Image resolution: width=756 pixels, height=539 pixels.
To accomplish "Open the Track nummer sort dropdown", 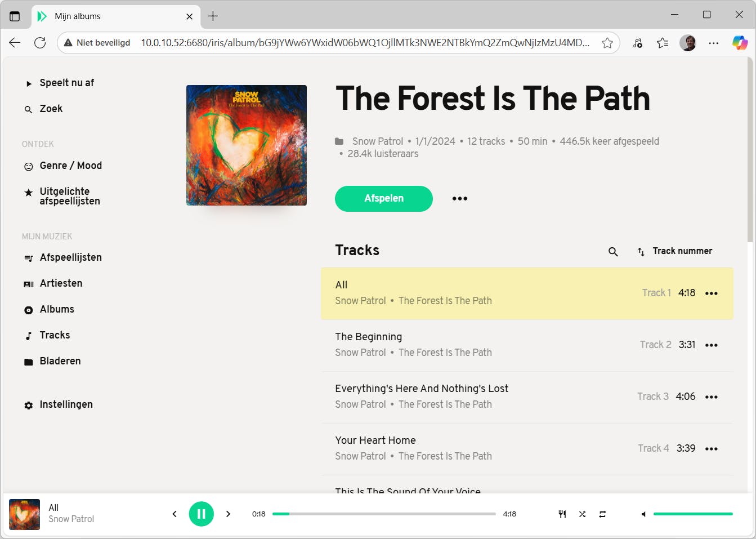I will coord(674,251).
